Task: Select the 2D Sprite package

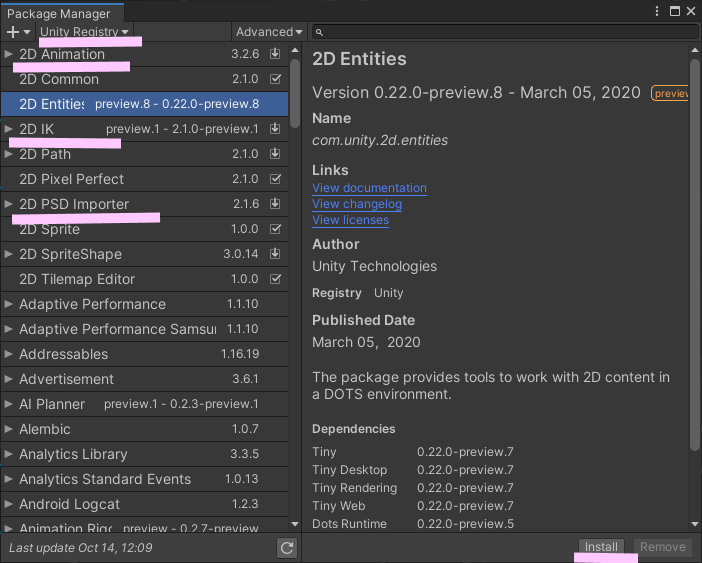Action: (x=145, y=229)
